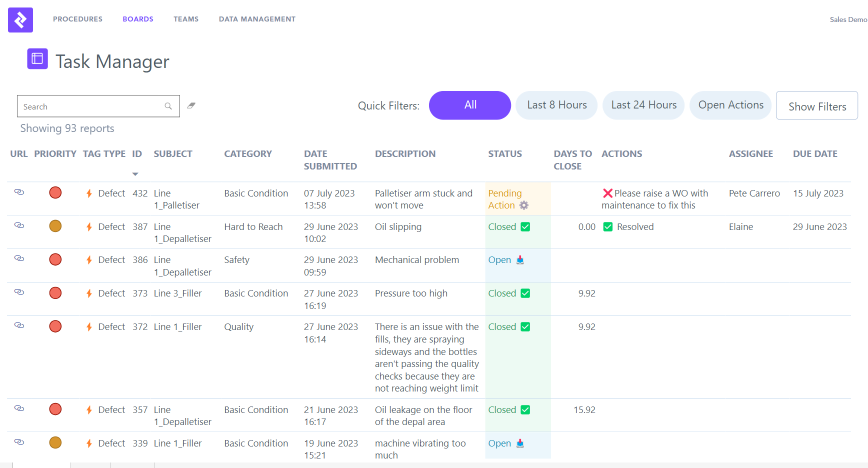Sort by the Date Submitted column header
868x468 pixels.
(x=330, y=159)
